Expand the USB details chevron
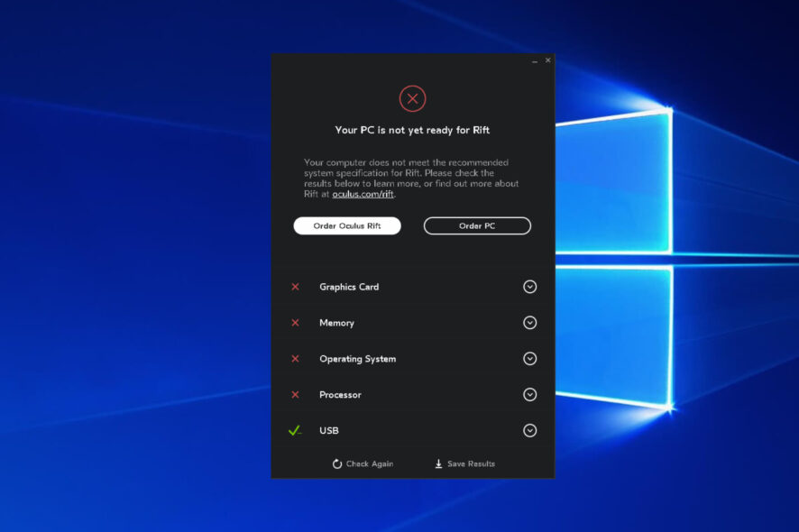Image resolution: width=799 pixels, height=532 pixels. [530, 431]
